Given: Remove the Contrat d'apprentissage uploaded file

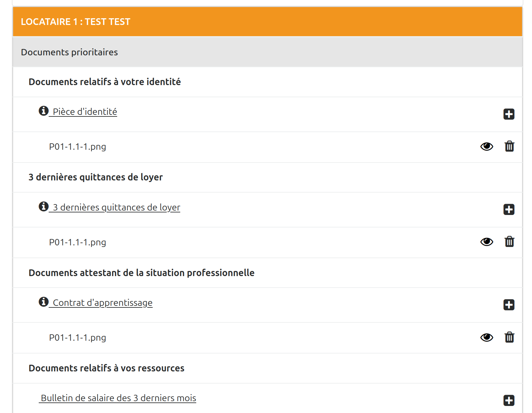Looking at the screenshot, I should click(x=509, y=338).
